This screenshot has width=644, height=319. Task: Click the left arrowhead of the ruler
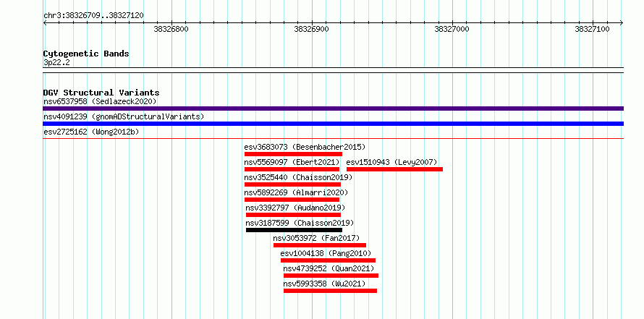point(45,23)
